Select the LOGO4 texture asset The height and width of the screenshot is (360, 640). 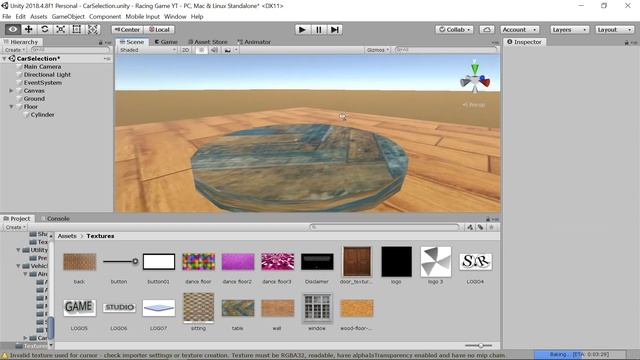tap(476, 262)
